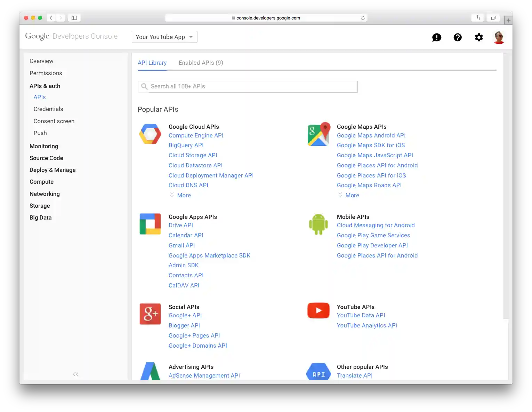532x412 pixels.
Task: Expand the Networking sidebar section
Action: pos(45,194)
